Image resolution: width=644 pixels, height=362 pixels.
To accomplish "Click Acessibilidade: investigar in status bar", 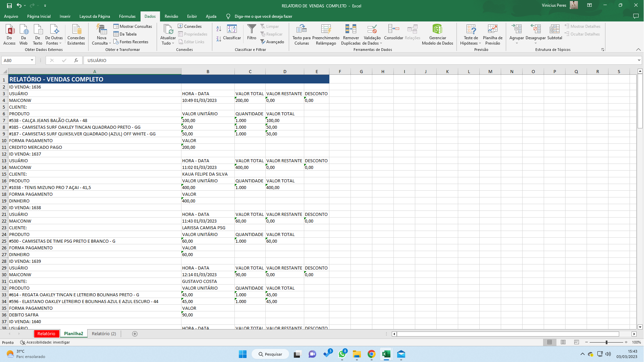I will (45, 342).
